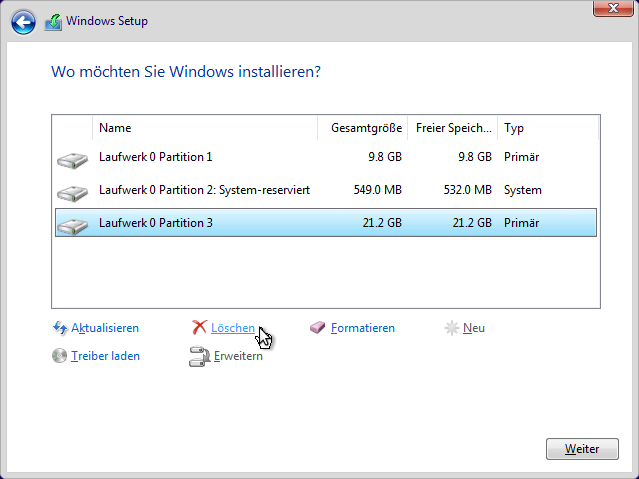Click drive icon for Partition 3
Viewport: 639px width, 479px height.
73,226
